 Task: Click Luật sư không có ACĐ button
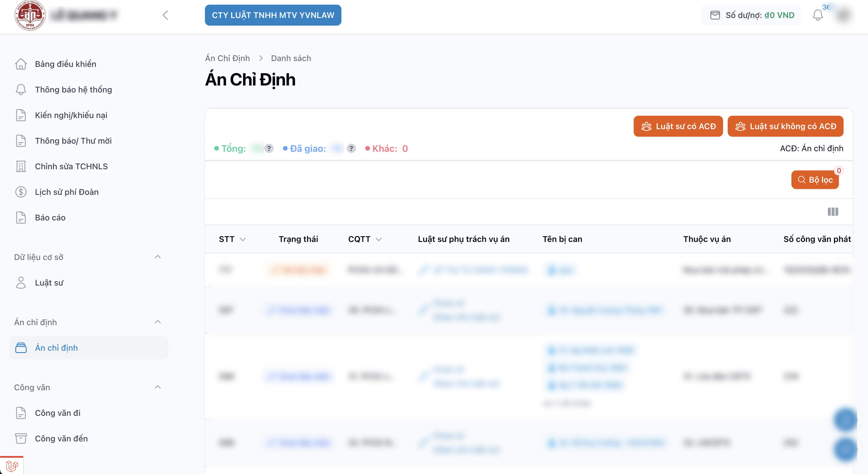pos(785,126)
